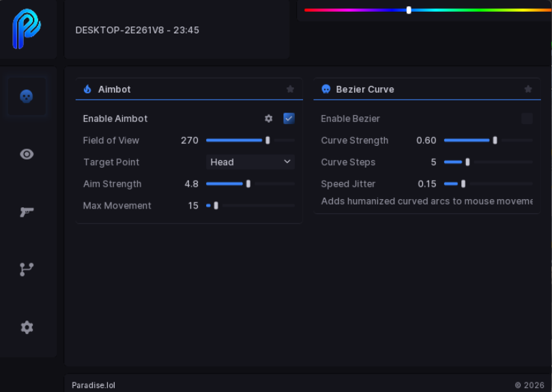The height and width of the screenshot is (392, 552).
Task: Open the pistol weapons sidebar tab
Action: [27, 212]
